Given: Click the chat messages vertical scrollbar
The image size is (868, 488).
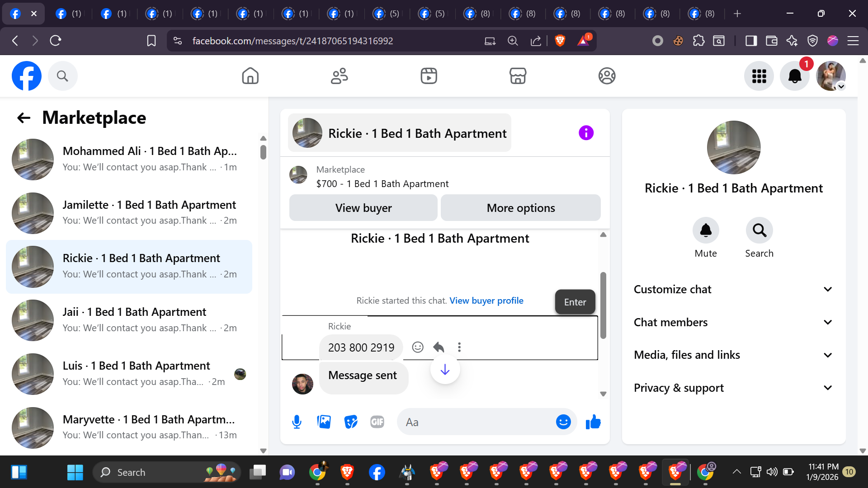Looking at the screenshot, I should [x=603, y=305].
